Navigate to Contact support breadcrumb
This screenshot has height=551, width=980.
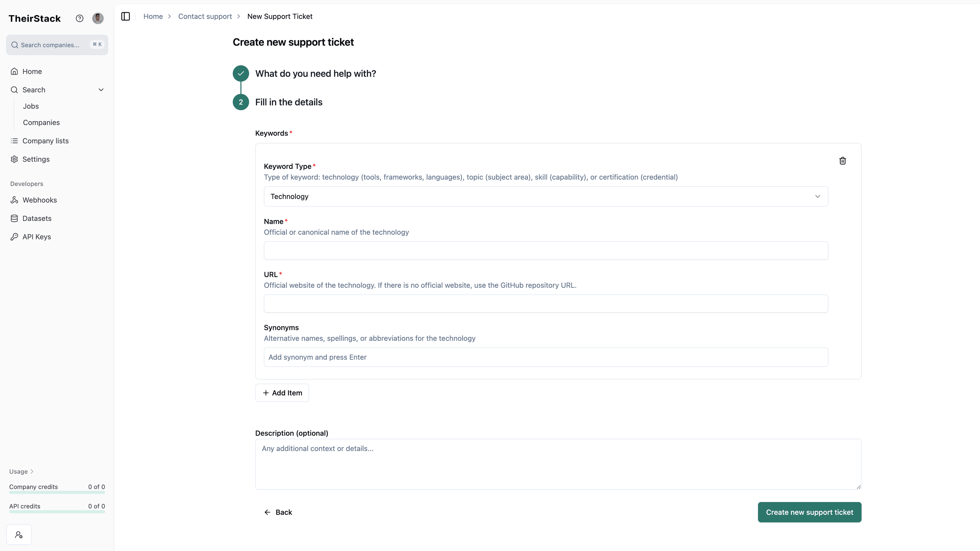tap(205, 16)
